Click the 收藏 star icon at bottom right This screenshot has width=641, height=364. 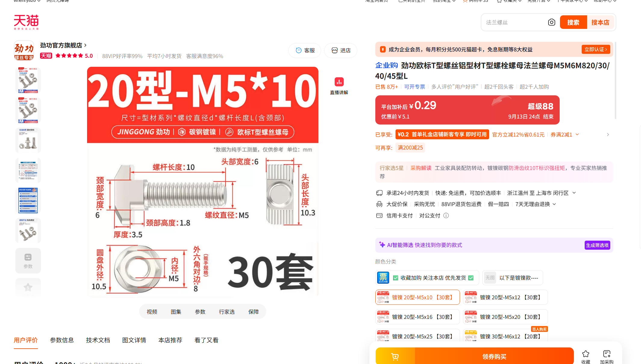coord(586,354)
